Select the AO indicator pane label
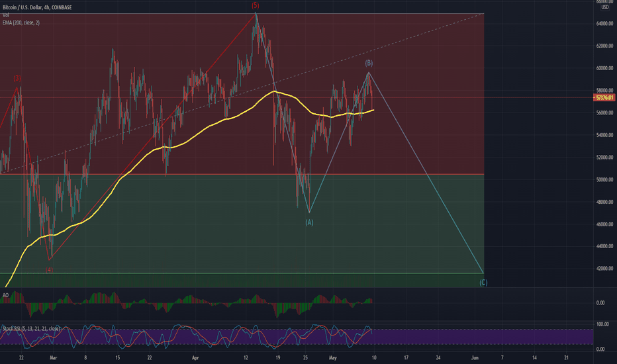This screenshot has width=617, height=364. click(5, 295)
